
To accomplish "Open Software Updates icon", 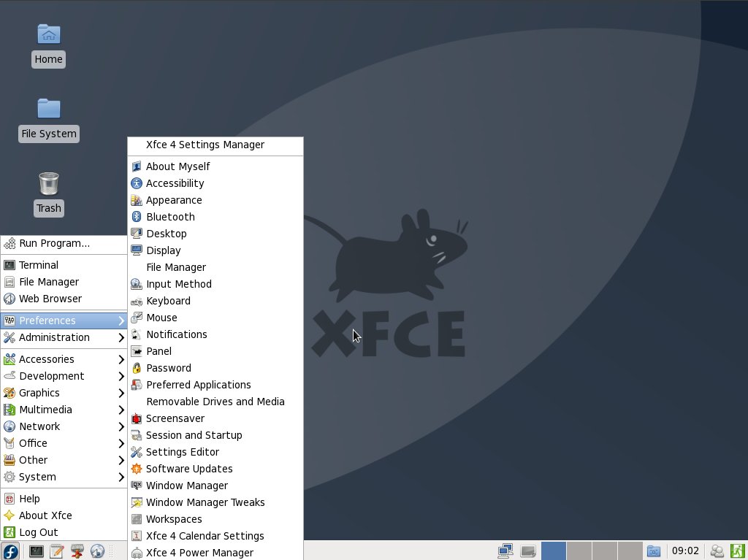I will (x=137, y=469).
